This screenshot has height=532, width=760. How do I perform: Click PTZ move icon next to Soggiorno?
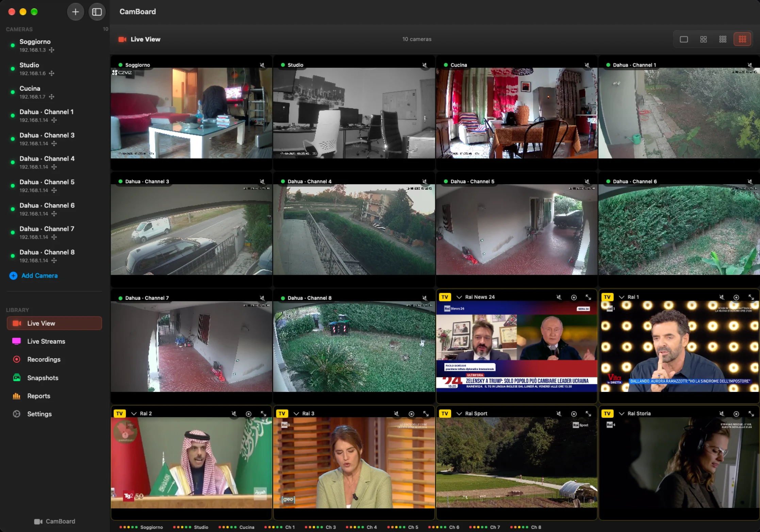tap(51, 50)
